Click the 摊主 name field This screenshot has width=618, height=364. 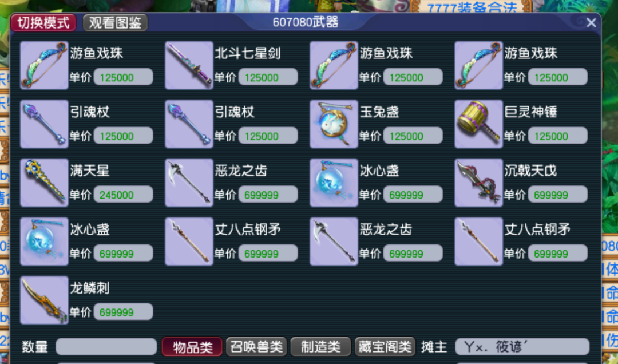point(522,347)
